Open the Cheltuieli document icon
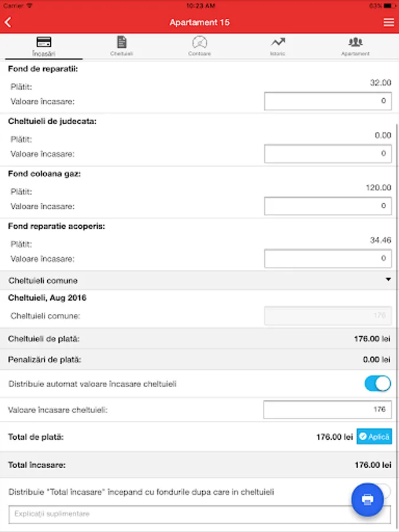This screenshot has height=532, width=399. pyautogui.click(x=122, y=42)
